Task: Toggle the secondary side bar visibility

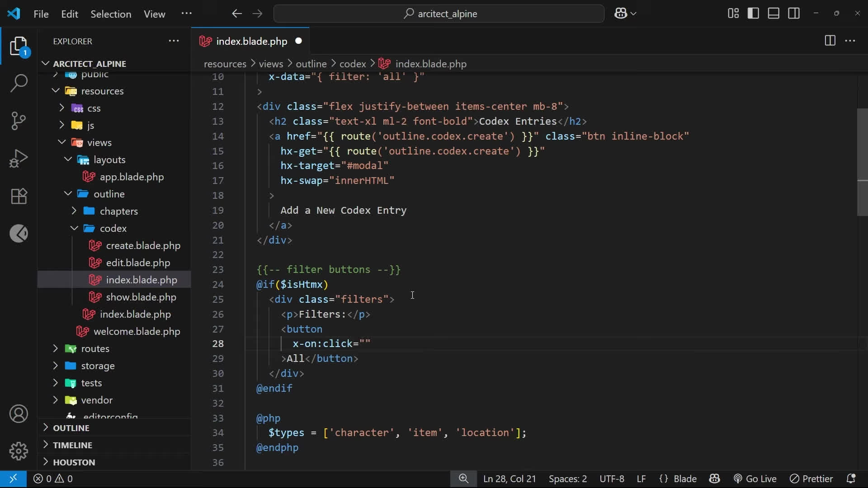Action: (794, 14)
